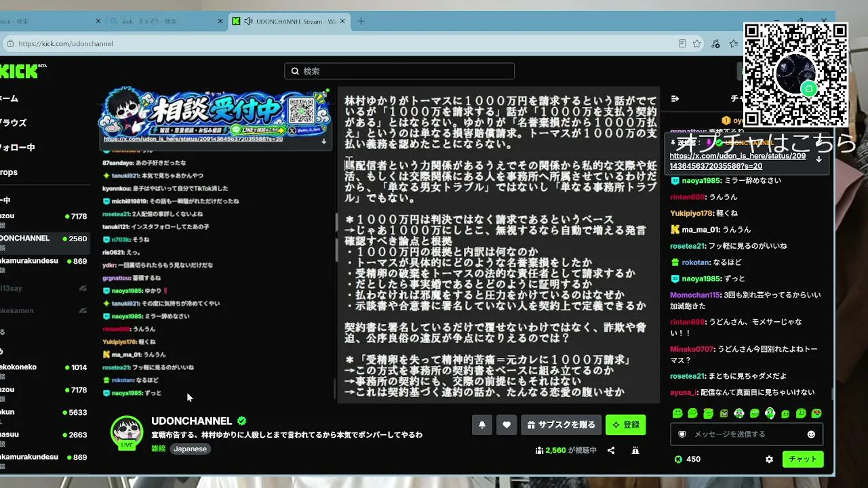Close the 'kick えらぞう - 検索' tab
The width and height of the screenshot is (868, 488).
pyautogui.click(x=220, y=21)
